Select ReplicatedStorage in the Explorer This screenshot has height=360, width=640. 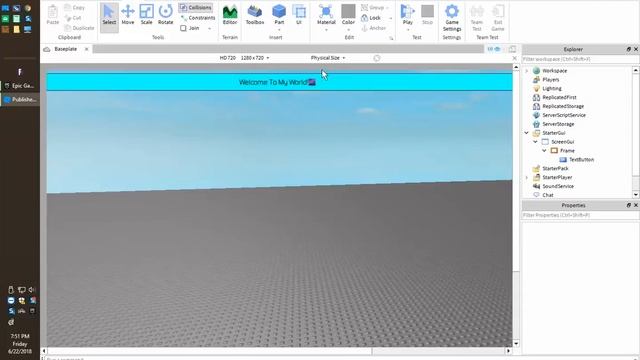(x=563, y=107)
